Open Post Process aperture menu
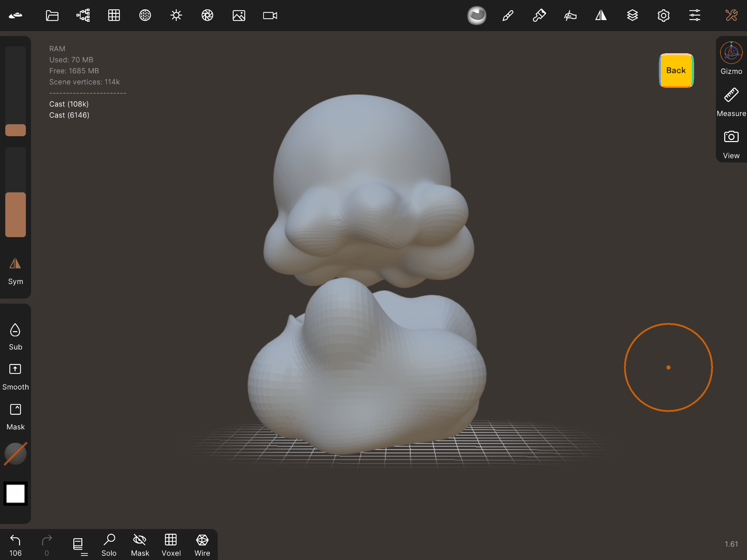 click(x=207, y=16)
